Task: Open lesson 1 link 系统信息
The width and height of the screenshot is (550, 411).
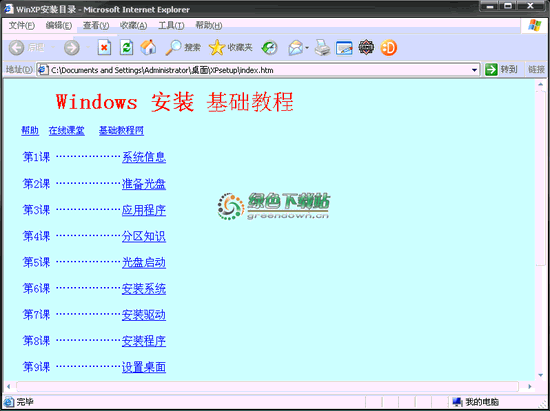Action: pyautogui.click(x=144, y=157)
